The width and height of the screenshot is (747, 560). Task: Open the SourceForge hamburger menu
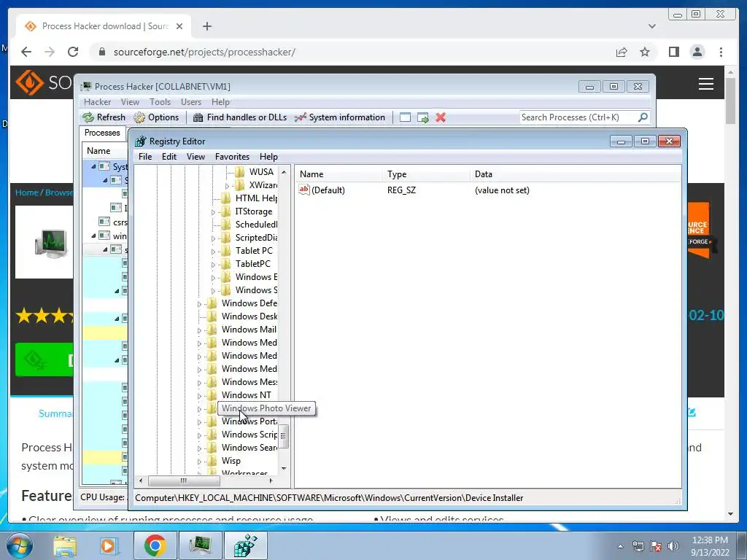point(705,84)
